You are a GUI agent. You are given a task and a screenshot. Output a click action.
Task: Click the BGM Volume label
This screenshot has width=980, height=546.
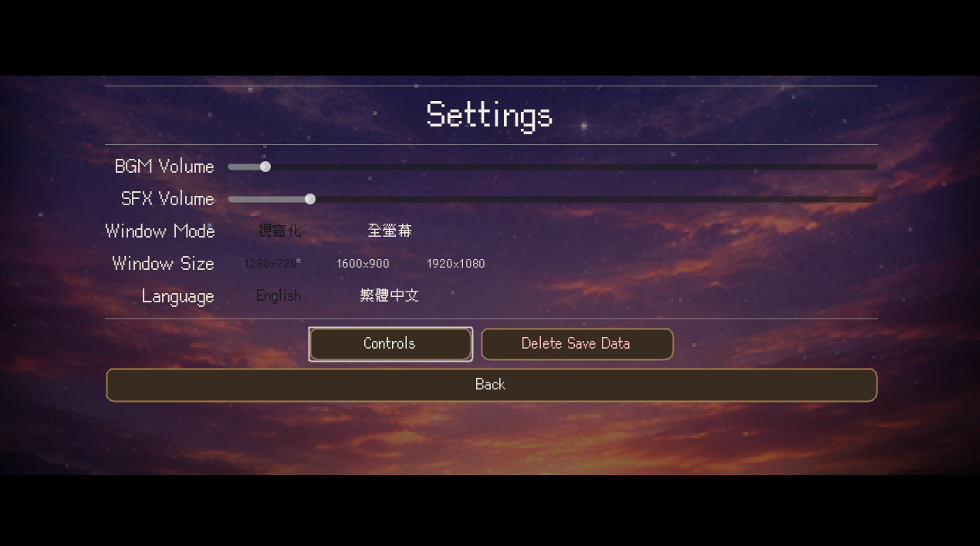tap(164, 167)
